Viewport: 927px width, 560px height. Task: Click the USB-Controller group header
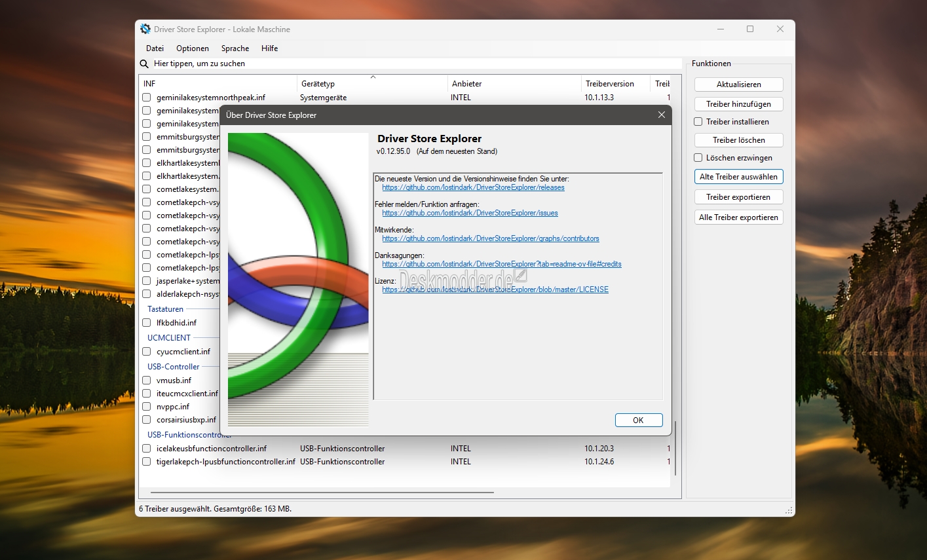point(174,367)
